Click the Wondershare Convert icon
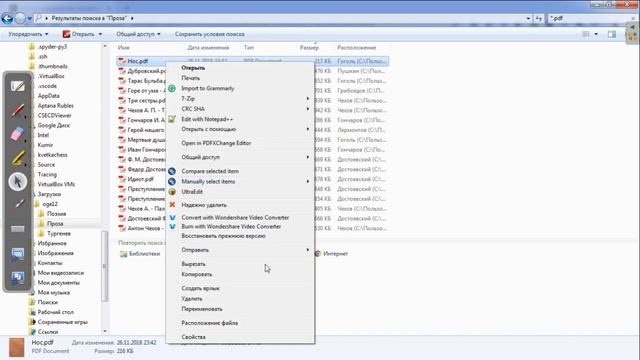 coord(172,218)
